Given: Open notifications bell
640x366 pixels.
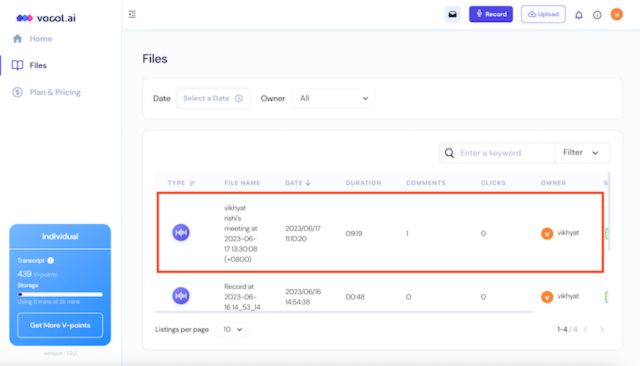Looking at the screenshot, I should 579,15.
